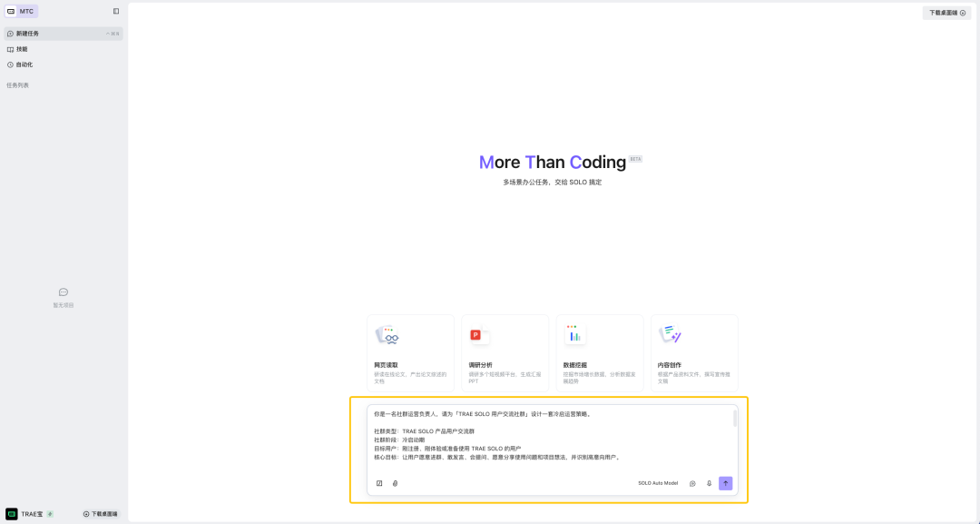
Task: Click the 调研分析 red PPT icon
Action: point(479,335)
